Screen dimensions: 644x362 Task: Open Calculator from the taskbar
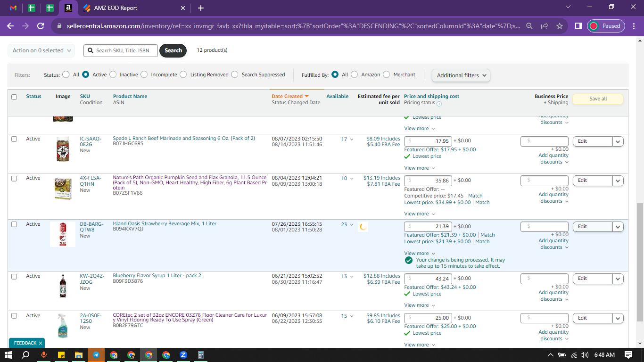click(x=201, y=355)
